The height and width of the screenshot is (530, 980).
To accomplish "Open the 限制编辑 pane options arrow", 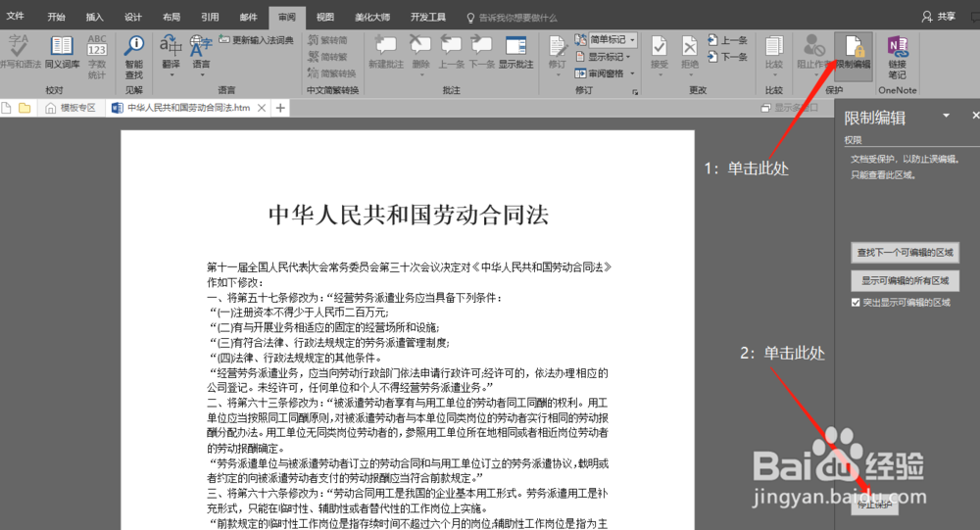I will (x=947, y=116).
